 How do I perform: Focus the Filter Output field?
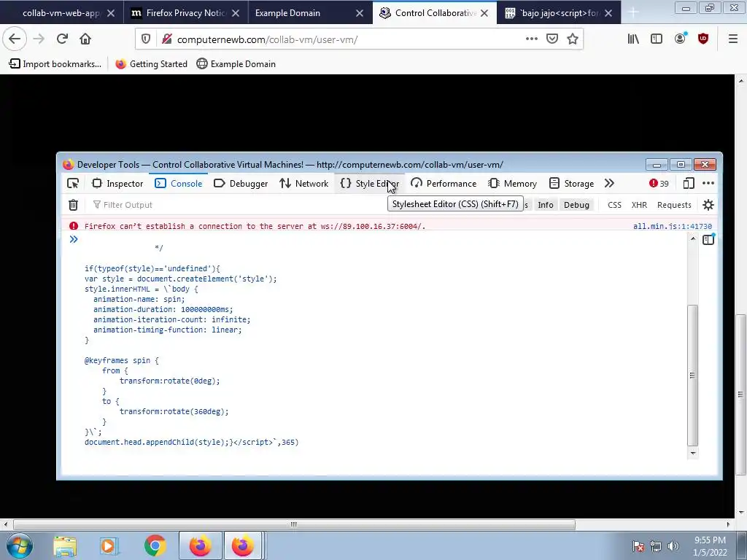coord(239,205)
